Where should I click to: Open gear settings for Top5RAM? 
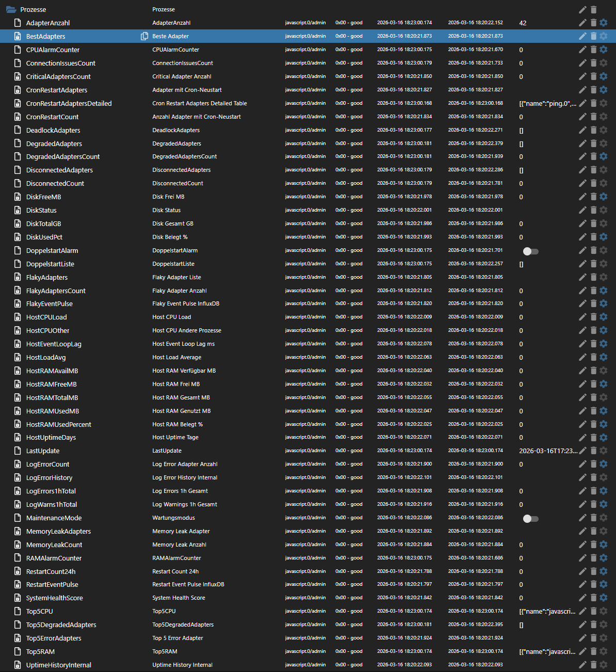click(604, 651)
